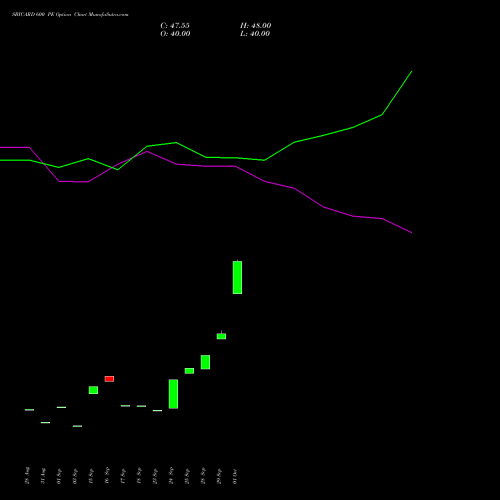The height and width of the screenshot is (500, 500).
Task: Click the 28 Aug date label
Action: coord(27,476)
